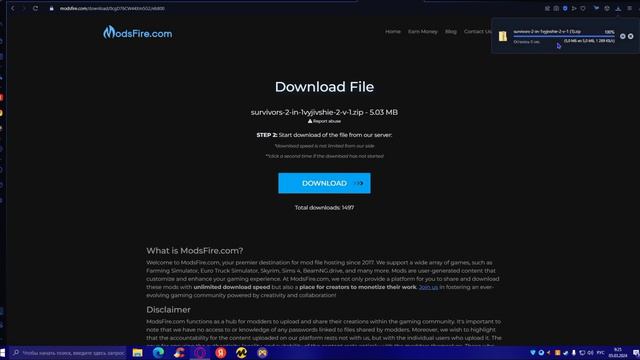Open the CCleaner taskbar icon

179,353
